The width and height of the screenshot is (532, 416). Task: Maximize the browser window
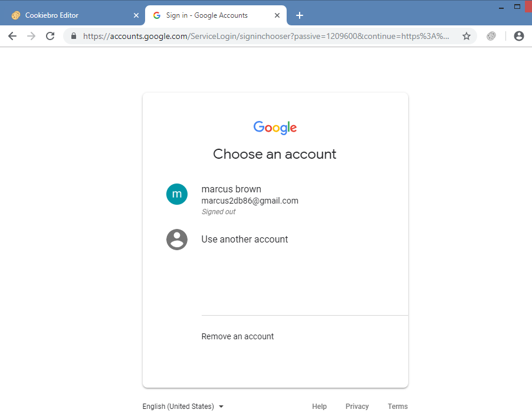pos(517,7)
